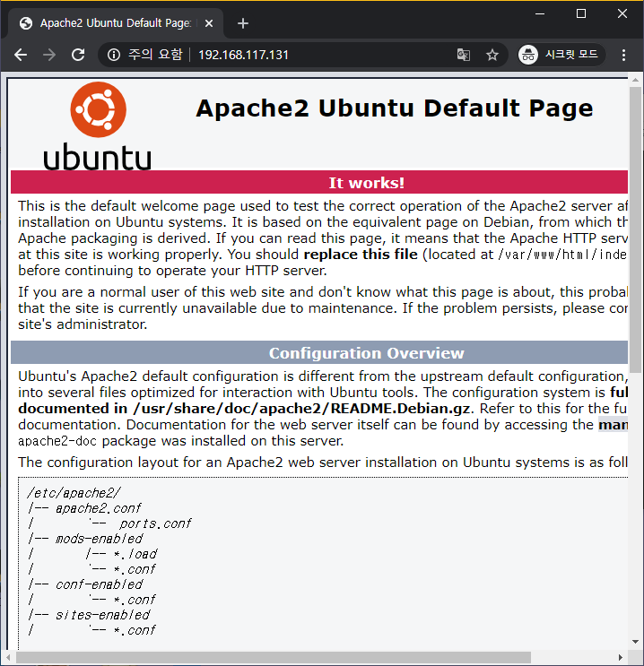The image size is (644, 666).
Task: Click 'ports.conf' in the config tree
Action: click(x=155, y=523)
